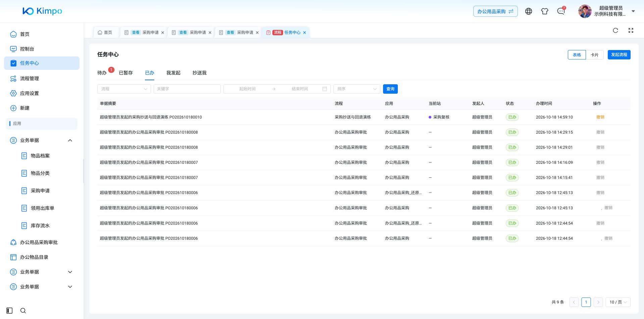Click the 关键字 input field

click(187, 89)
